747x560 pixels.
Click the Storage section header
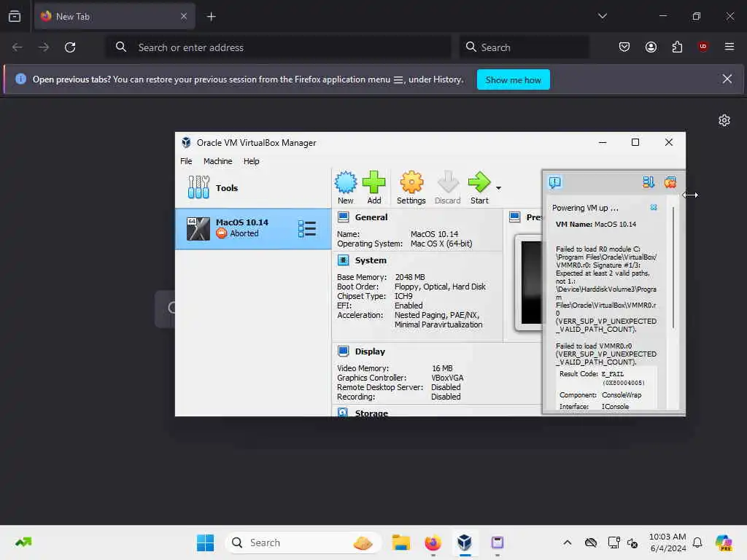371,413
